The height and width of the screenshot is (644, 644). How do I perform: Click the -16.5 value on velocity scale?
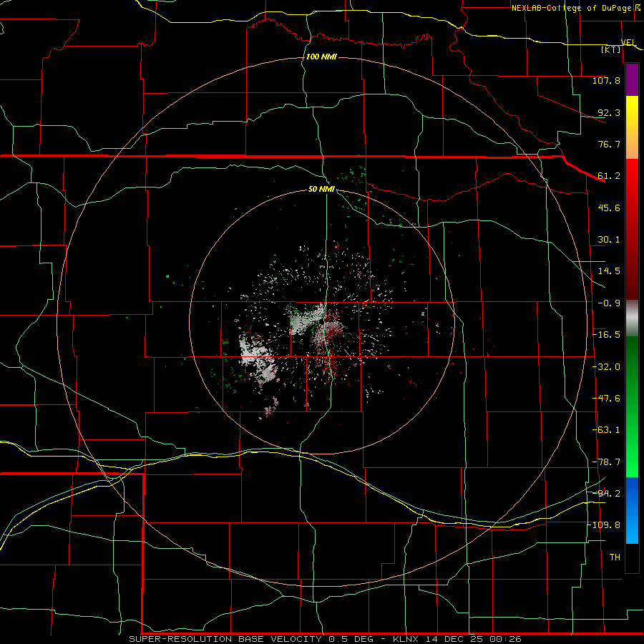coord(606,335)
